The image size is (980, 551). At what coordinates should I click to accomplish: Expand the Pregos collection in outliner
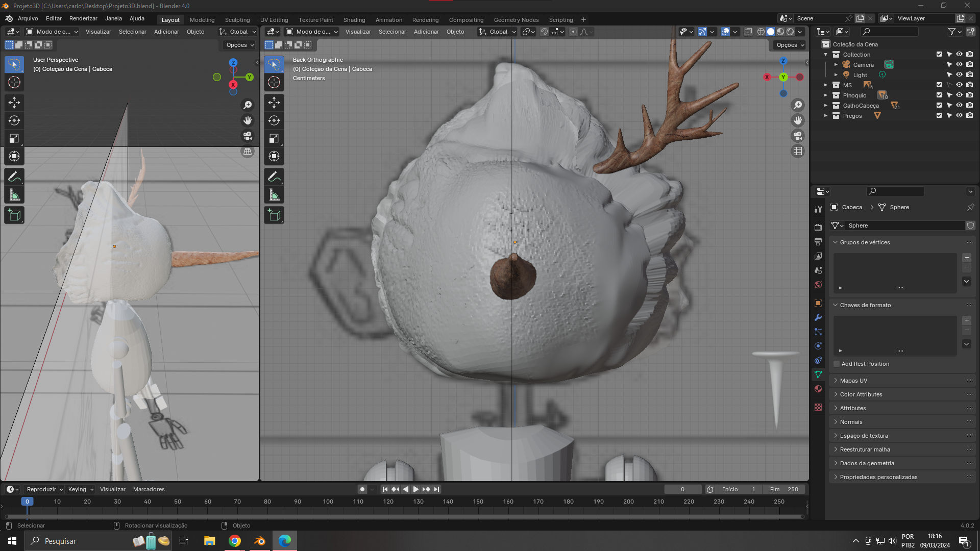tap(826, 116)
